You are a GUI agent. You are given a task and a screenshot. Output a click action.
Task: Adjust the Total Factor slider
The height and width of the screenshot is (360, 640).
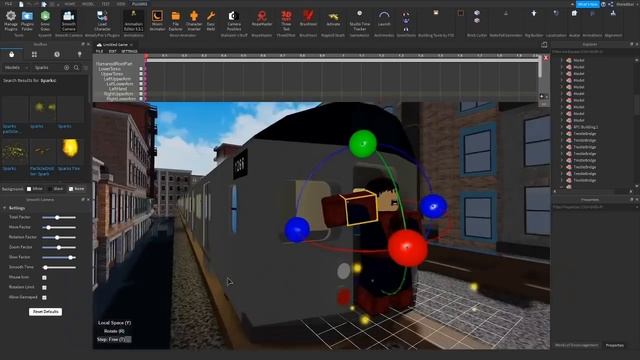(59, 218)
